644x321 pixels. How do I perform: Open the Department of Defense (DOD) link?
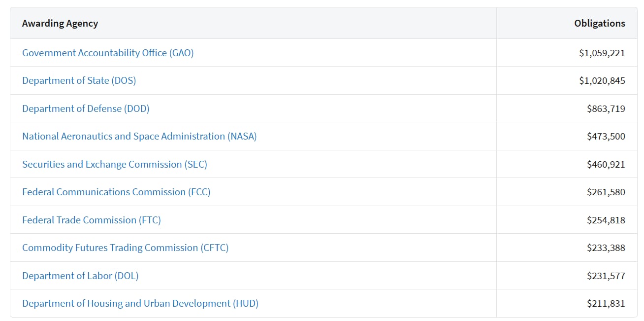(x=86, y=108)
